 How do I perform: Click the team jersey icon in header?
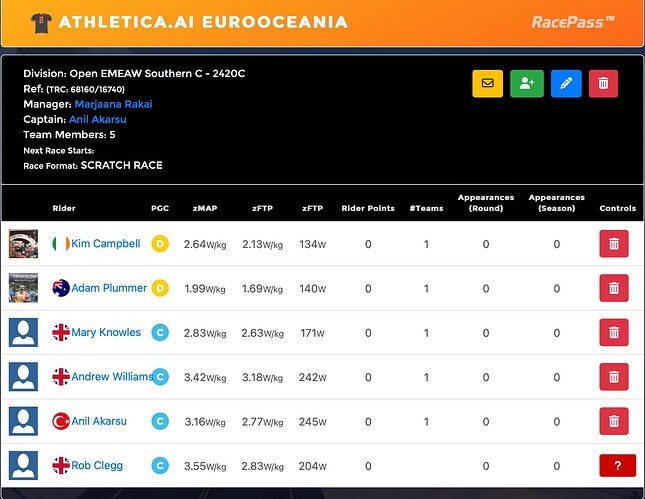42,23
